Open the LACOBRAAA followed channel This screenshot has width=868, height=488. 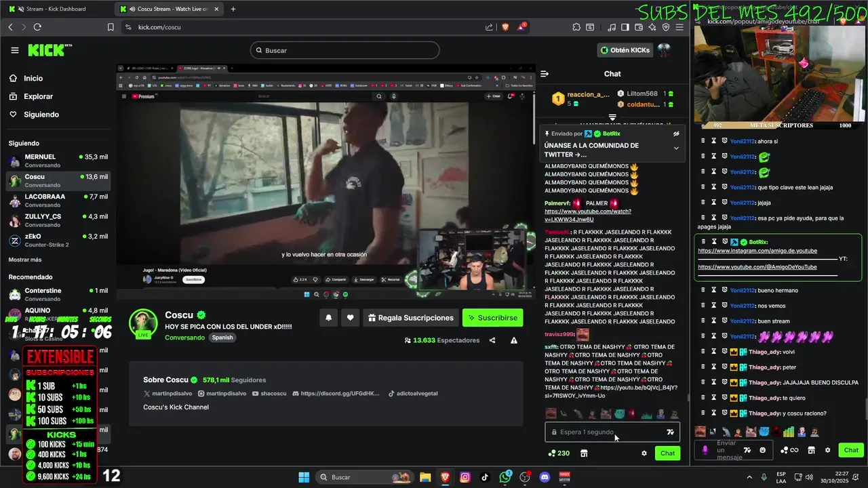click(x=58, y=201)
